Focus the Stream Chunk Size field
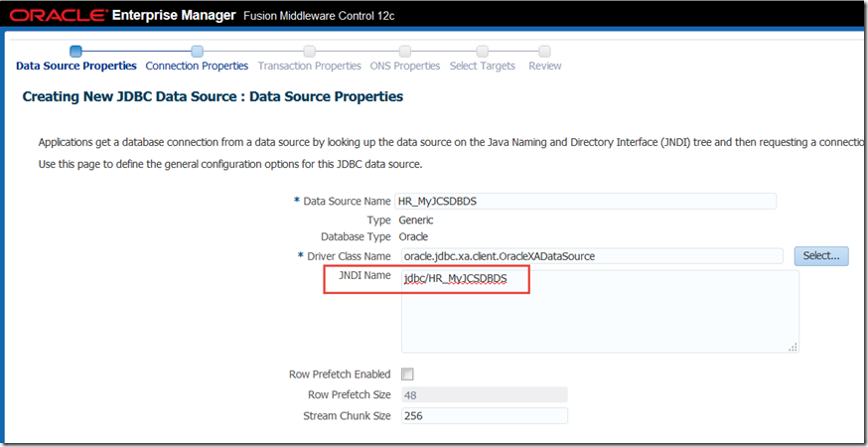868x447 pixels. click(484, 416)
